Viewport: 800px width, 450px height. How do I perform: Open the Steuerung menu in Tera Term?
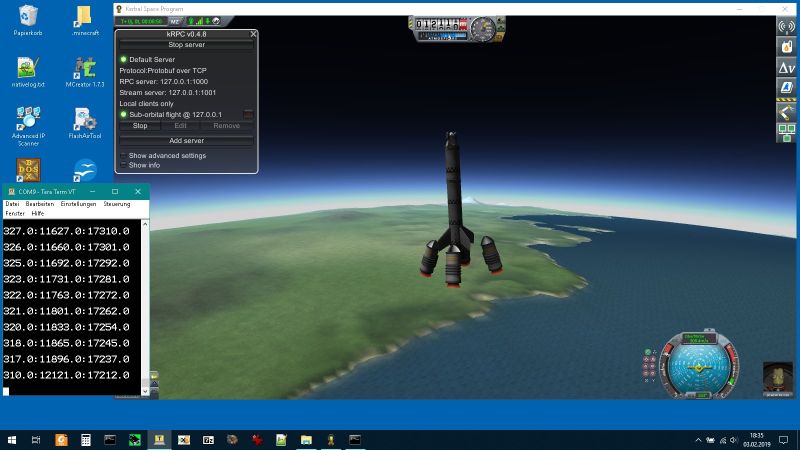[x=117, y=204]
